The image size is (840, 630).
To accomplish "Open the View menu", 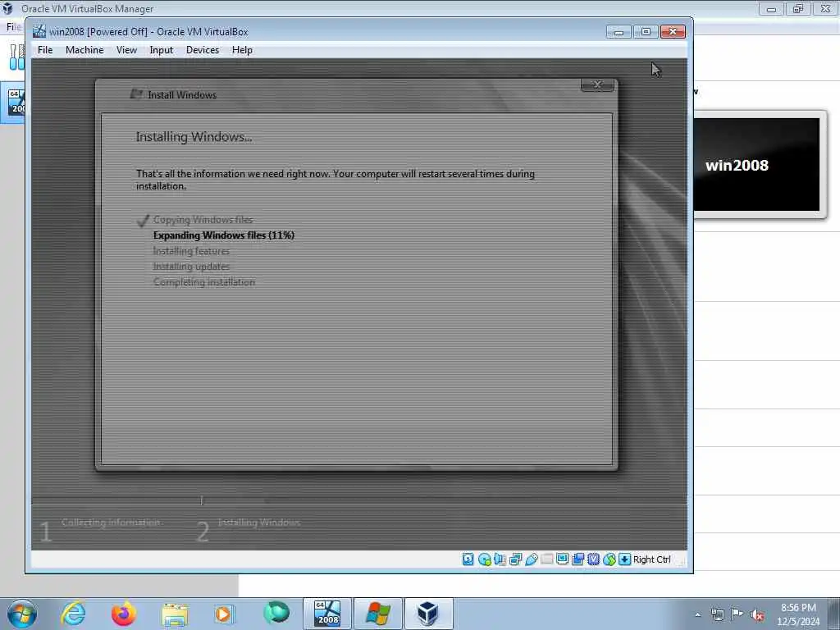I will pos(126,50).
